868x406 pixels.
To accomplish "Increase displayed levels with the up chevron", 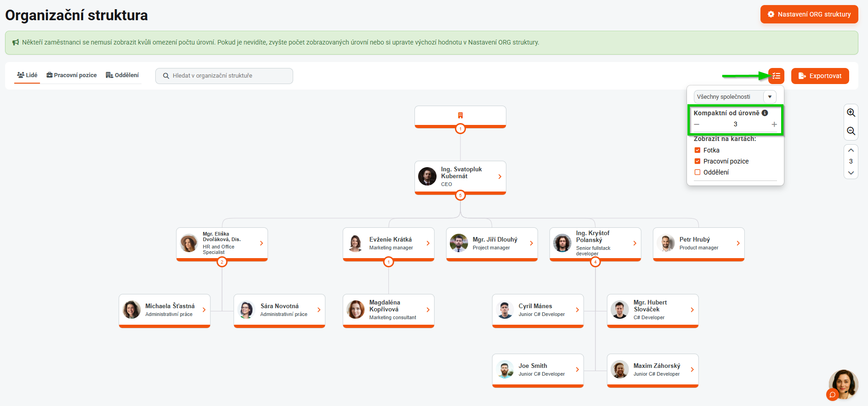I will click(851, 150).
